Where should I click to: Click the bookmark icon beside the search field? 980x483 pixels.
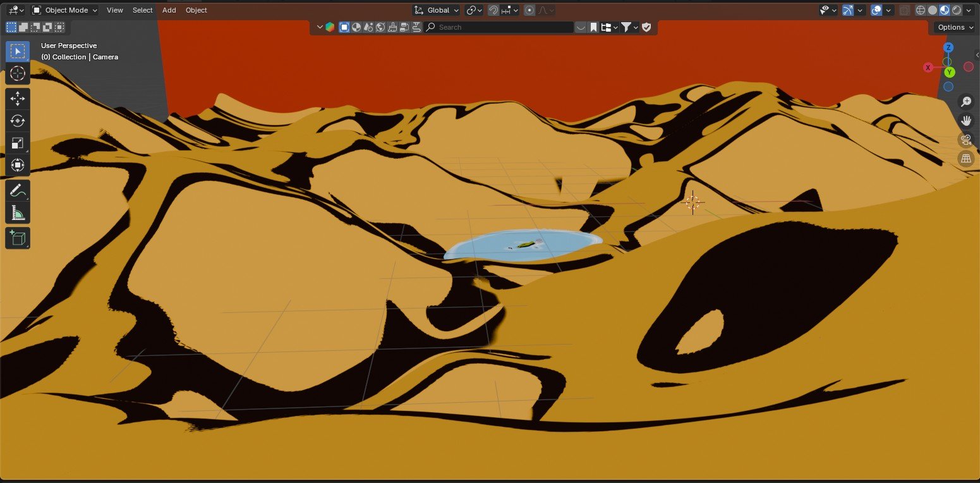[x=593, y=27]
